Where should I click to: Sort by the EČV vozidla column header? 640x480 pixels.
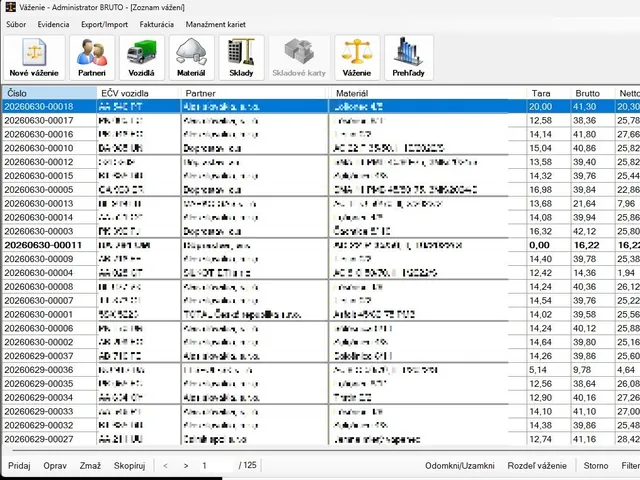pos(139,93)
